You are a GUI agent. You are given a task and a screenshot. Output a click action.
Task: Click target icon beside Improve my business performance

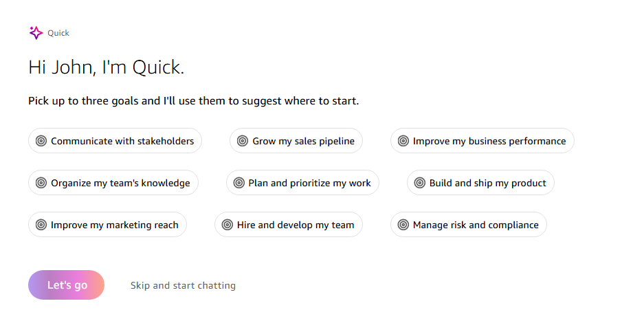pos(403,141)
